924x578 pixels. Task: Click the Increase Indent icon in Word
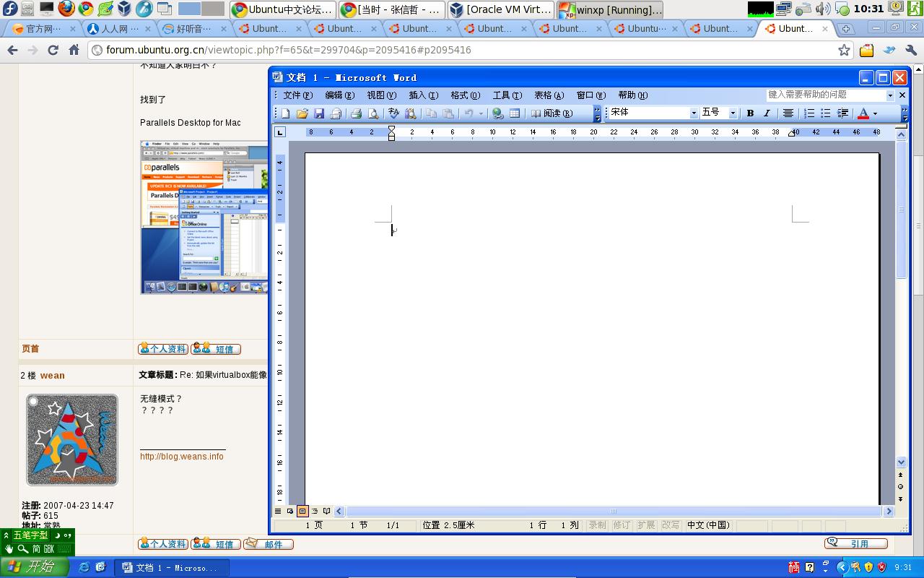[x=842, y=113]
